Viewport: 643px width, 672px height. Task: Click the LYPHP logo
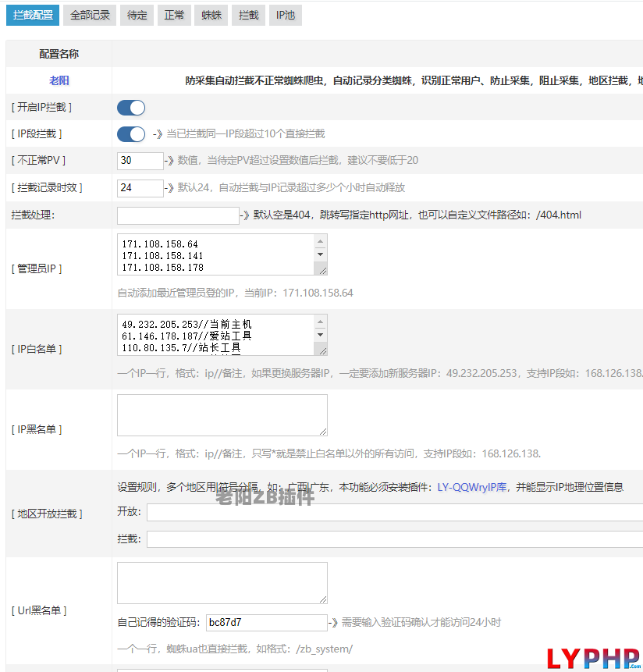click(x=593, y=658)
